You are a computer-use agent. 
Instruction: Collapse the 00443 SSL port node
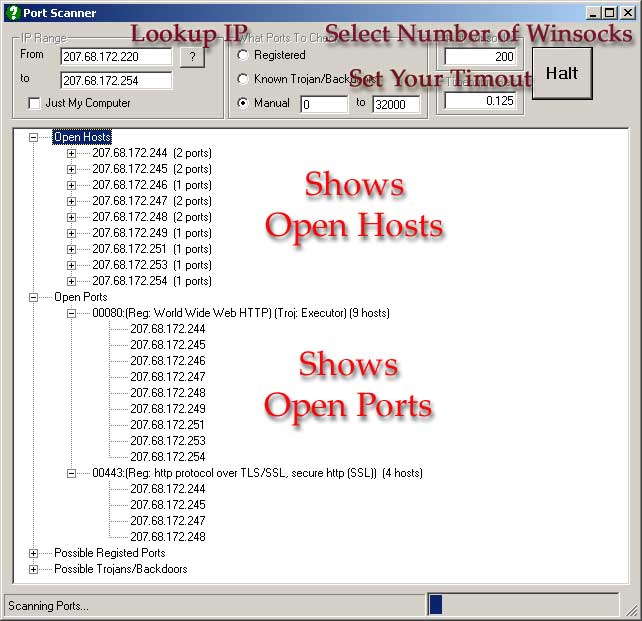click(x=71, y=473)
